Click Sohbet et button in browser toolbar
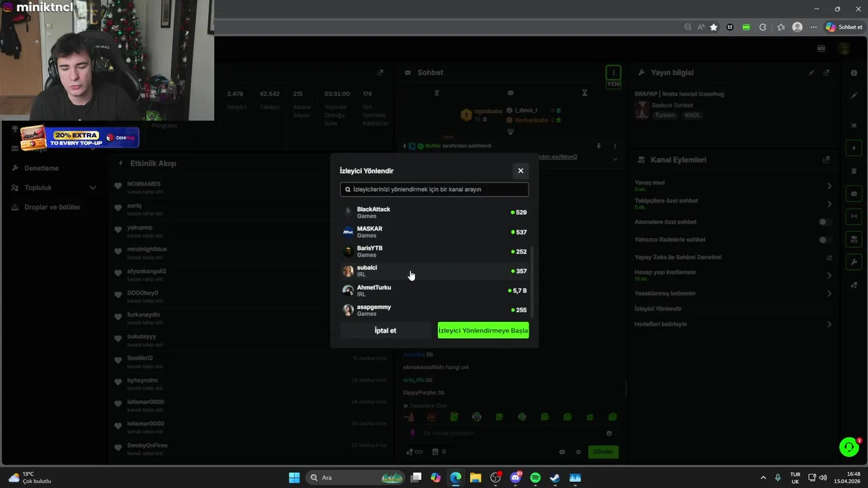Viewport: 868px width, 488px height. point(844,27)
